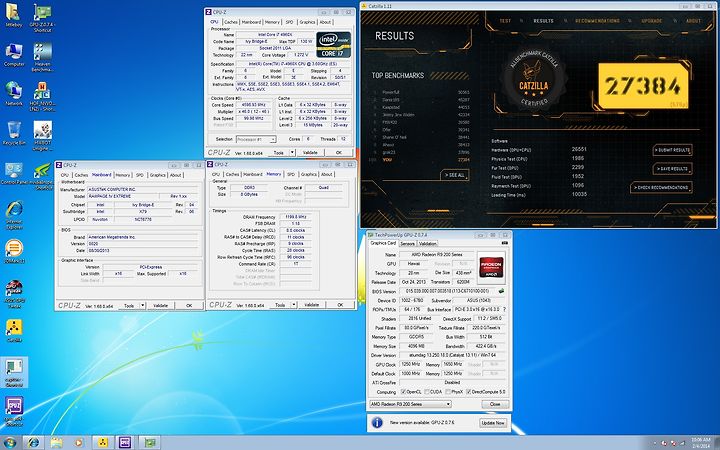Click the Tools button in CPU-Z Mainboard window
Viewport: 720px width, 450px height.
pyautogui.click(x=129, y=305)
